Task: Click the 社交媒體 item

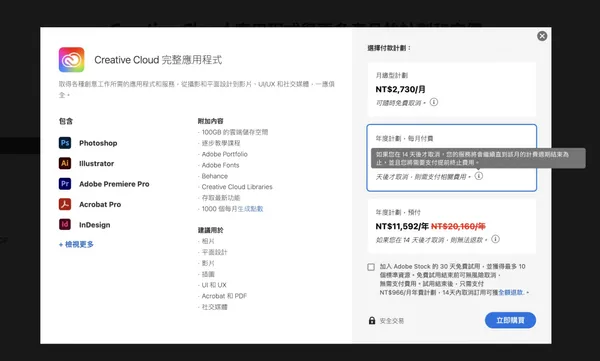Action: point(214,307)
